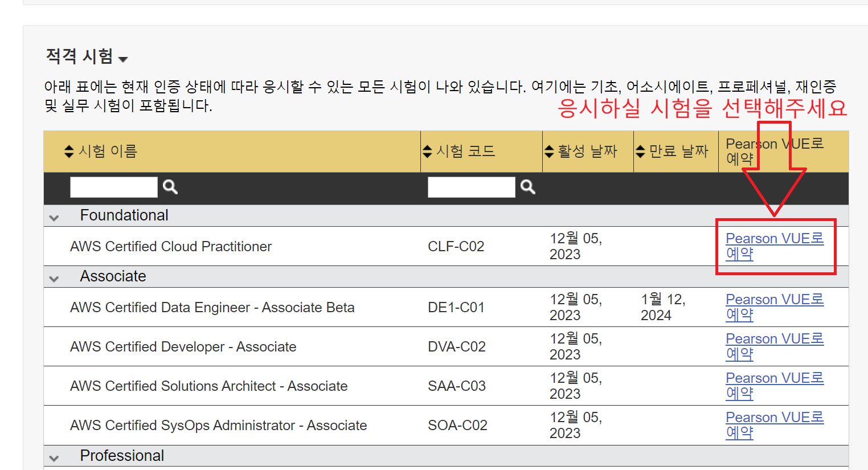Screen dimensions: 868x470
Task: Click the Associate group label
Action: point(113,276)
